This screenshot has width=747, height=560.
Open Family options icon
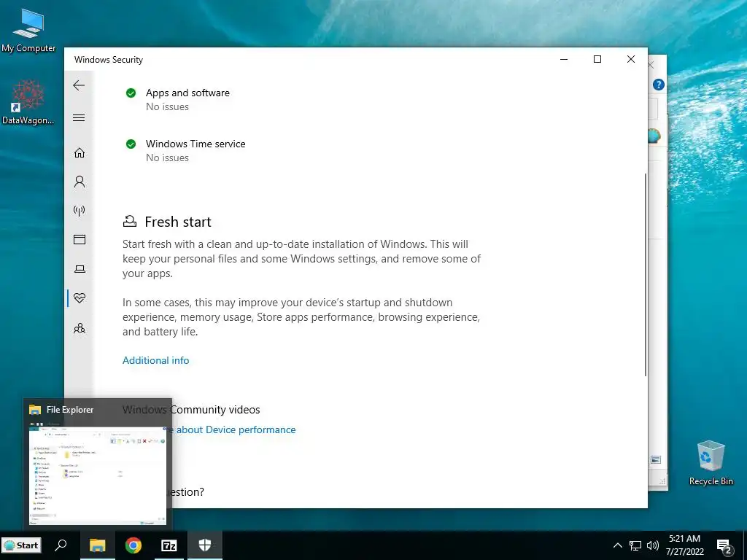pos(80,329)
